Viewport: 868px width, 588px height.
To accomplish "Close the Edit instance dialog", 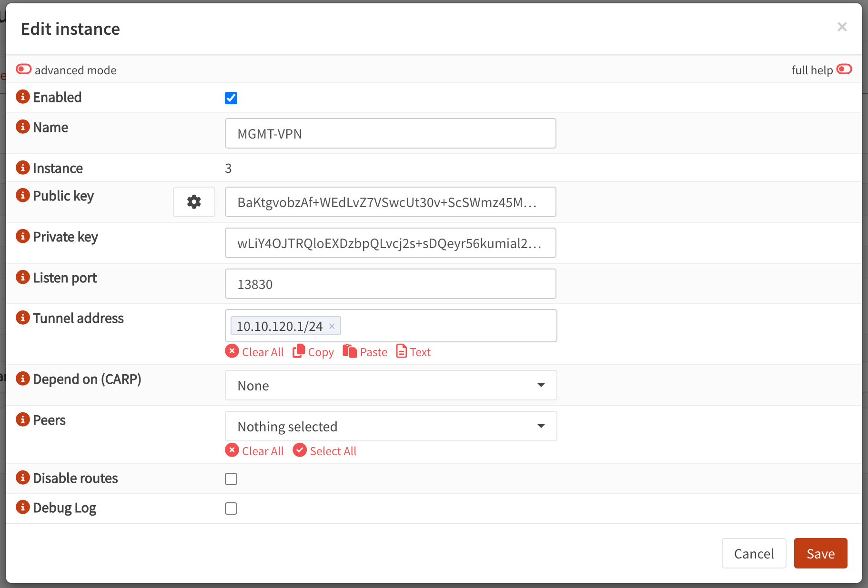I will [x=842, y=27].
